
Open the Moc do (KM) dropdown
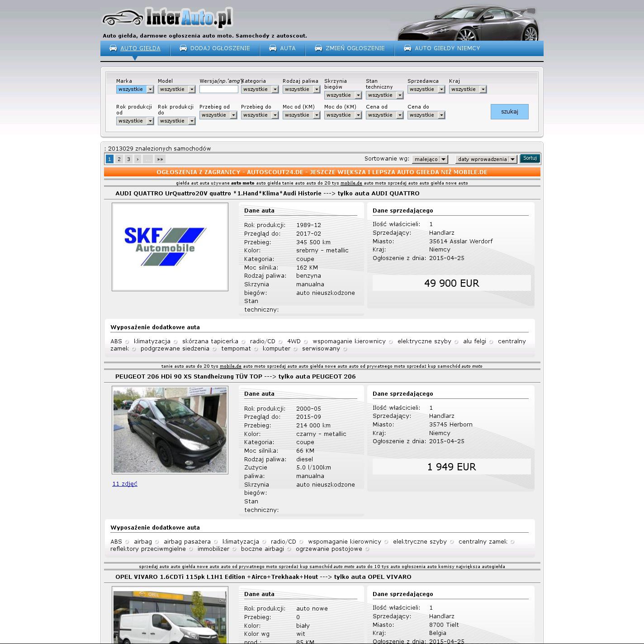point(343,115)
